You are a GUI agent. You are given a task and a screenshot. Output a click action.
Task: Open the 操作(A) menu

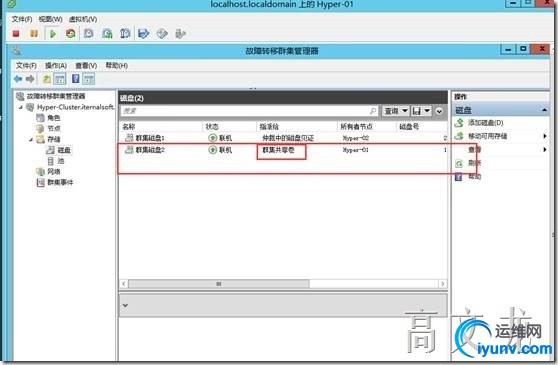click(56, 65)
